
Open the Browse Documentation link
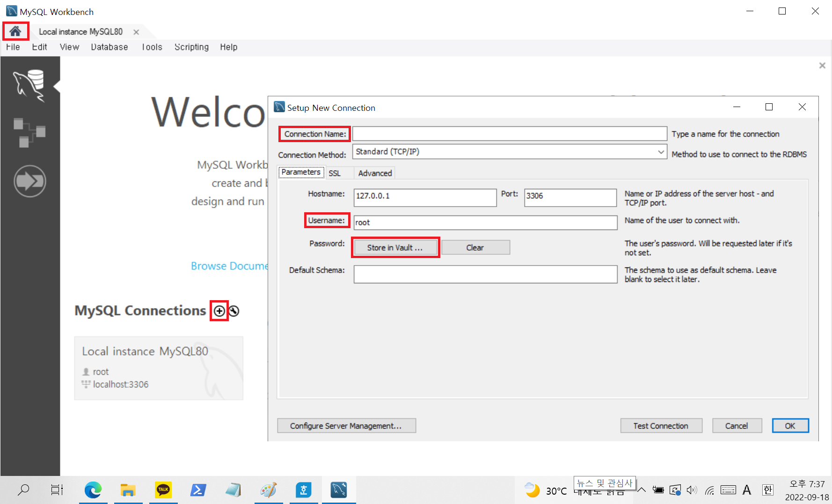229,266
